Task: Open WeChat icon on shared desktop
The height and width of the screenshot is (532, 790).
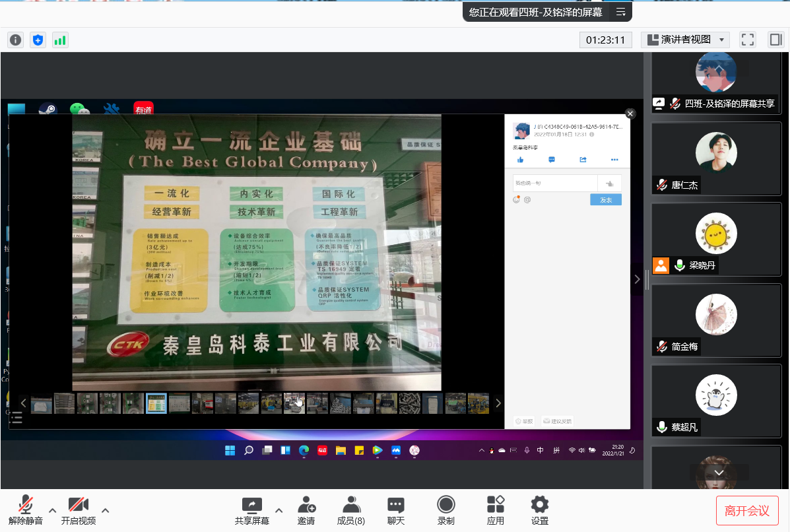Action: [x=79, y=109]
